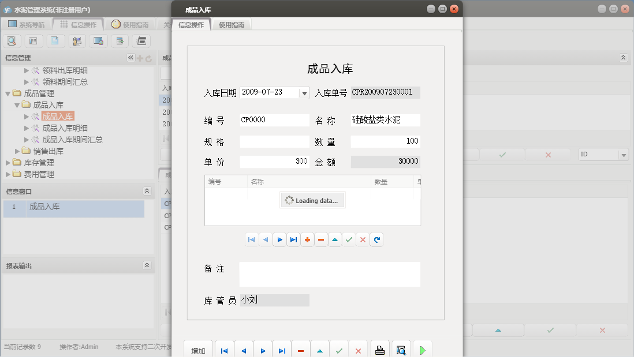Click the red minus icon in the grid navigator
Image resolution: width=634 pixels, height=364 pixels.
coord(321,239)
